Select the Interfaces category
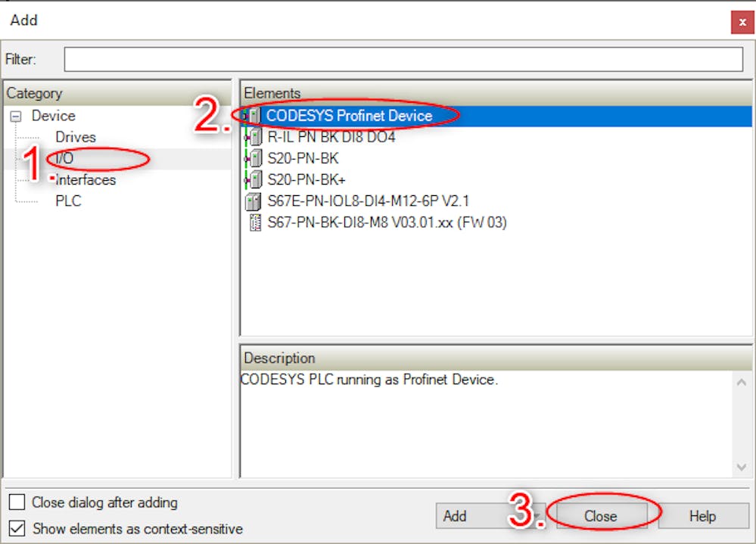Screen dimensions: 756x544 86,180
